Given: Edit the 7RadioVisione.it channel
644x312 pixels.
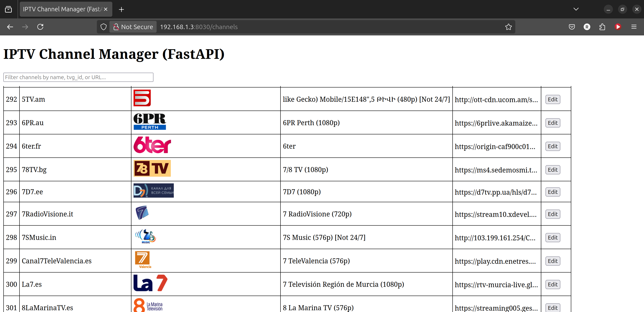Looking at the screenshot, I should (553, 214).
